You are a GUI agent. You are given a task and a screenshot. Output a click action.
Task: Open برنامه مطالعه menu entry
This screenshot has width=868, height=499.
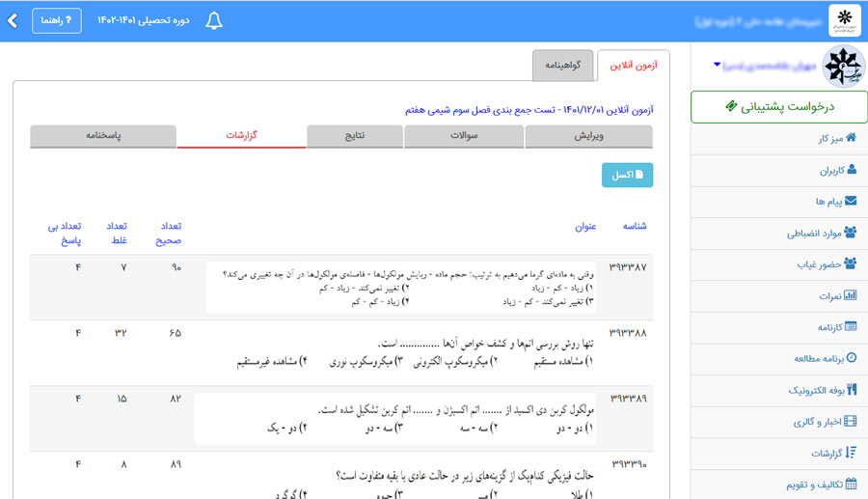click(x=779, y=358)
